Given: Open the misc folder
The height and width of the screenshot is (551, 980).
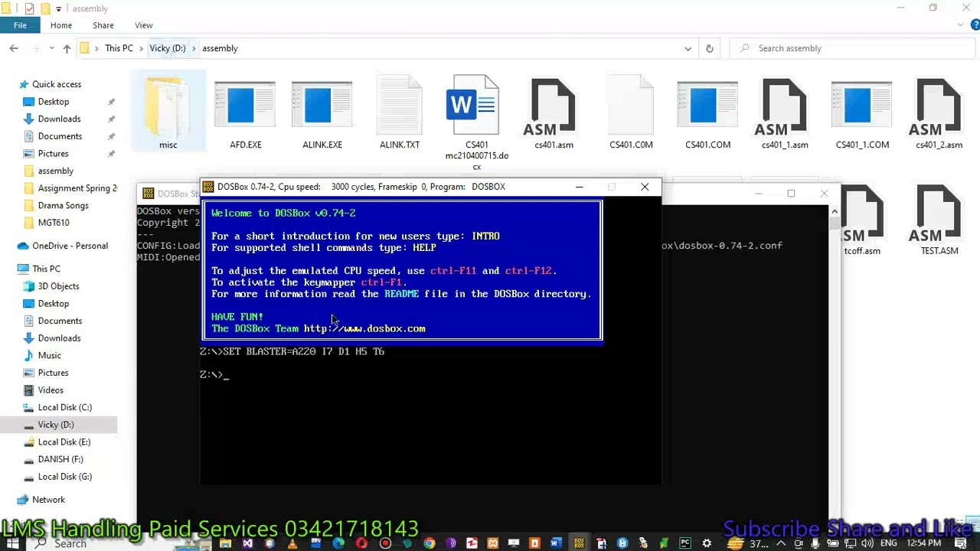Looking at the screenshot, I should click(168, 111).
